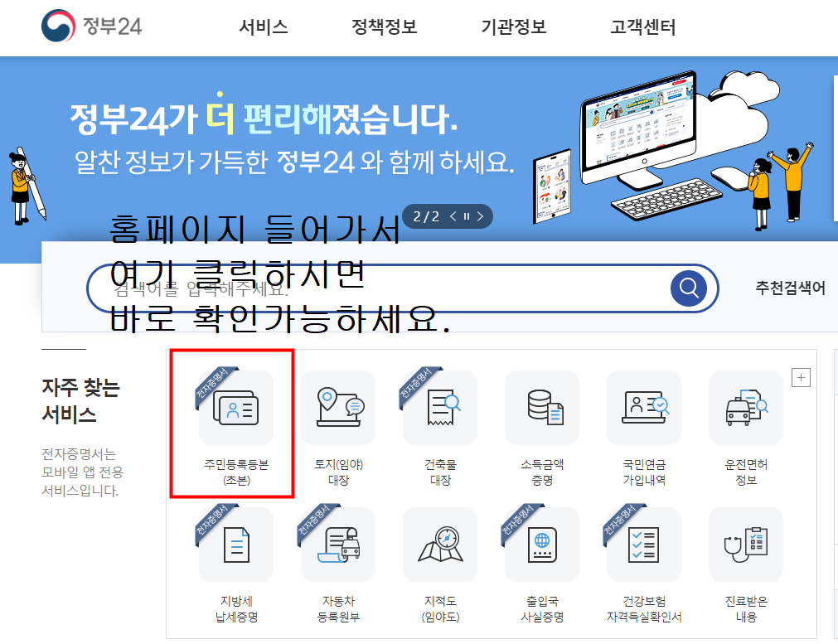Click the magnifier search button
The image size is (838, 644).
[688, 288]
